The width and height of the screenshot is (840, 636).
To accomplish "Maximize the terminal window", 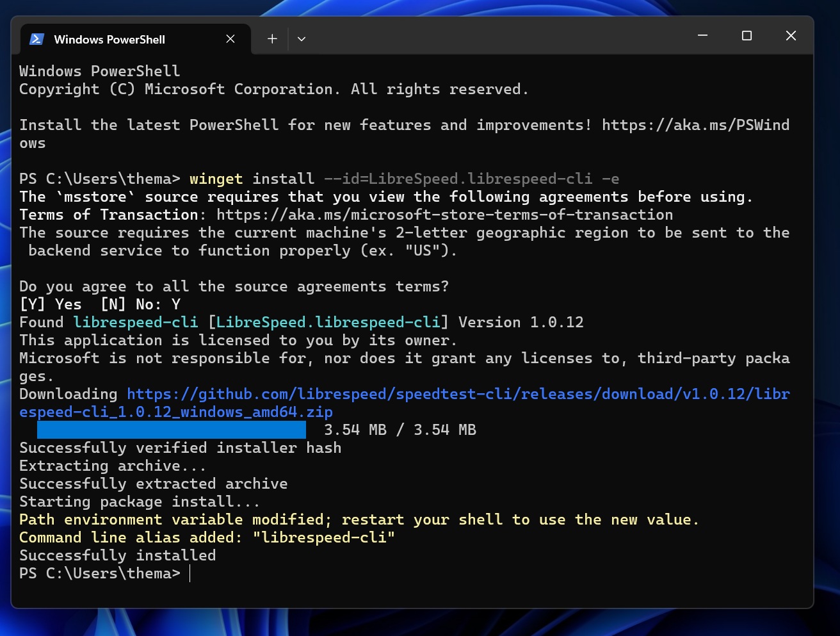I will (x=747, y=36).
